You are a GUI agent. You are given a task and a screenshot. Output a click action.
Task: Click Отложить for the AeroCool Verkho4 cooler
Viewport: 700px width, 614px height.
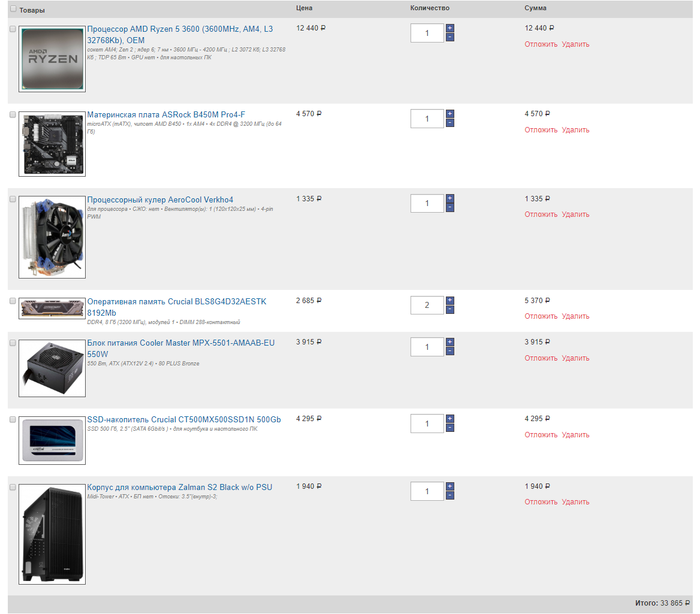(541, 214)
